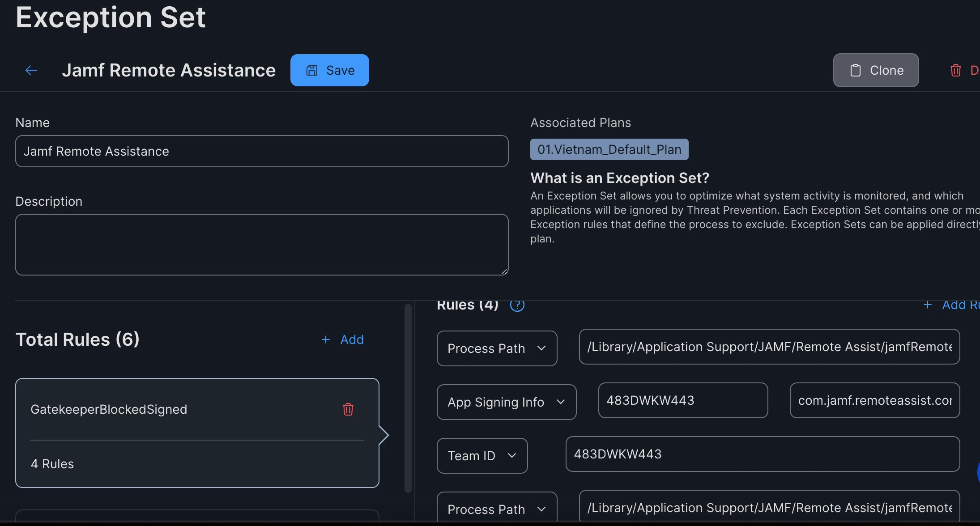Image resolution: width=980 pixels, height=526 pixels.
Task: Add a new exception via + Add
Action: coord(342,339)
